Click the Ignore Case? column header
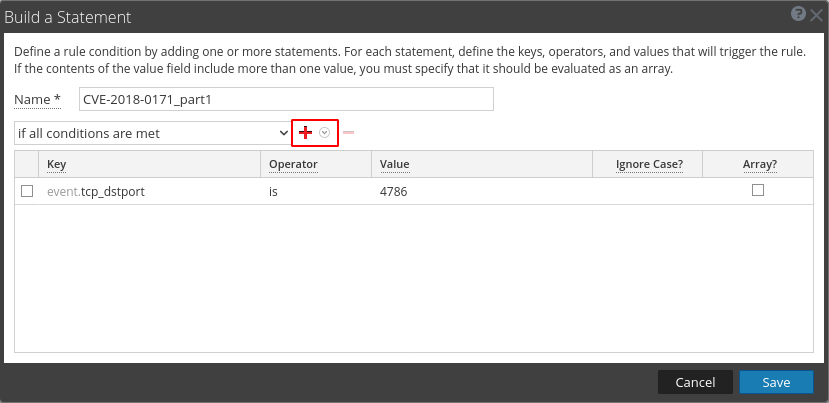This screenshot has width=829, height=403. [x=650, y=164]
